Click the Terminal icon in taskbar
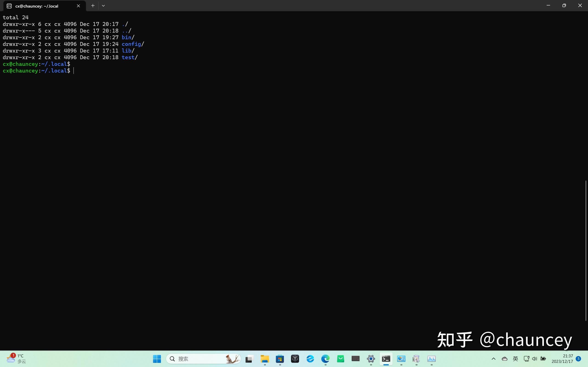 pos(386,359)
